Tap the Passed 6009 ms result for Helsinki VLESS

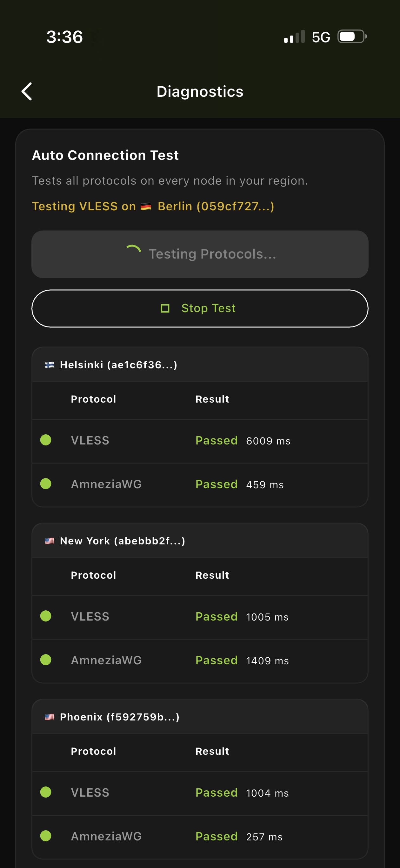[243, 440]
